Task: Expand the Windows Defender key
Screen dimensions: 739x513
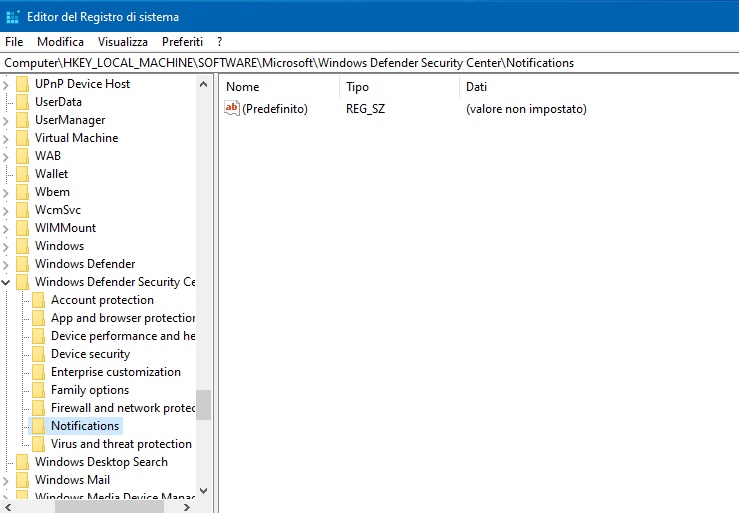Action: click(x=6, y=265)
